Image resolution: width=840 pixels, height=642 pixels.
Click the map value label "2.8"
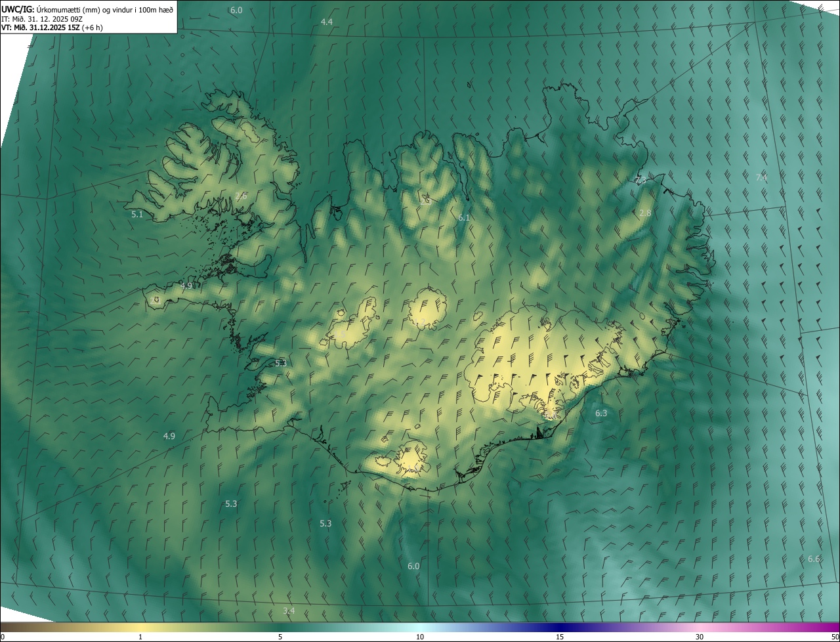pyautogui.click(x=645, y=213)
